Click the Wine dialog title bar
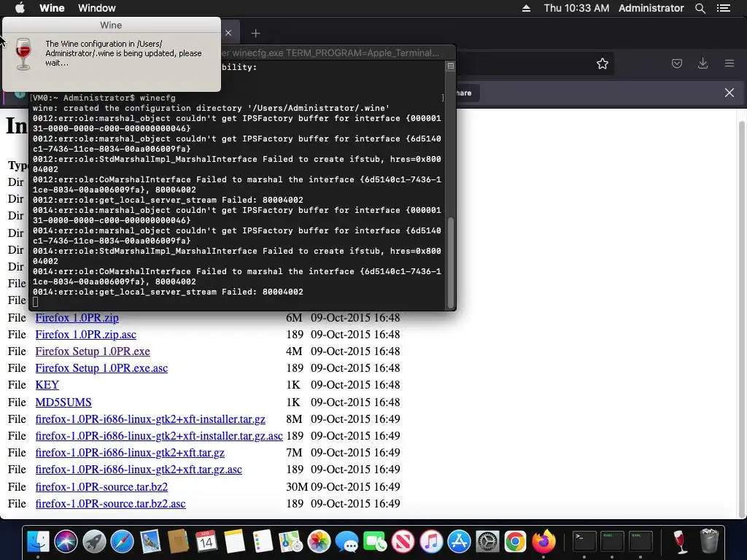This screenshot has height=560, width=747. [111, 26]
